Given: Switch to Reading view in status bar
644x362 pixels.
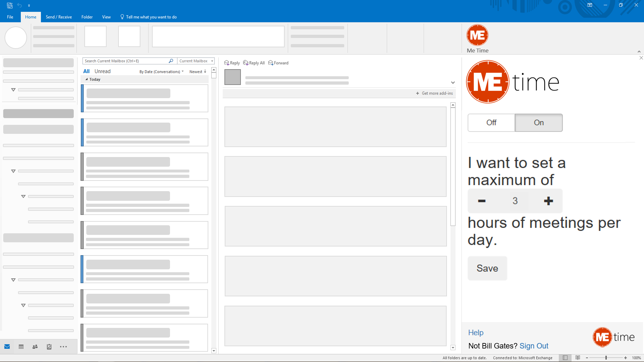Looking at the screenshot, I should 578,357.
